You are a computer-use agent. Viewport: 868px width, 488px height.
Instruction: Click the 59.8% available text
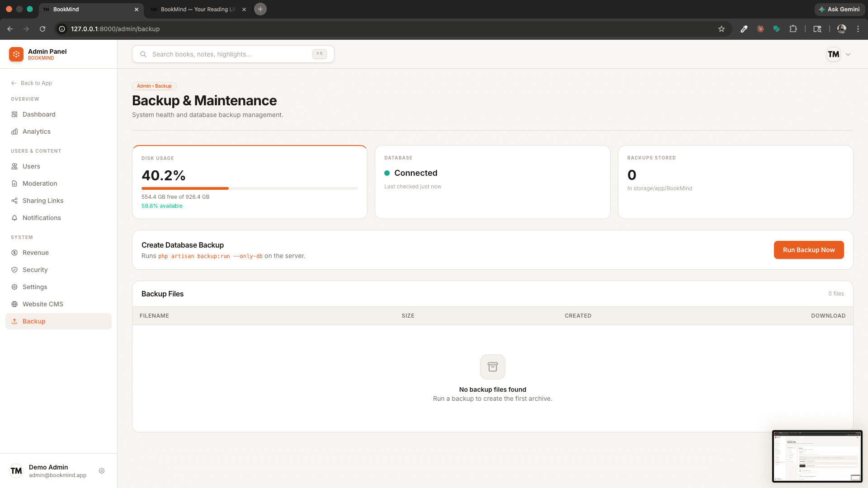click(x=162, y=206)
